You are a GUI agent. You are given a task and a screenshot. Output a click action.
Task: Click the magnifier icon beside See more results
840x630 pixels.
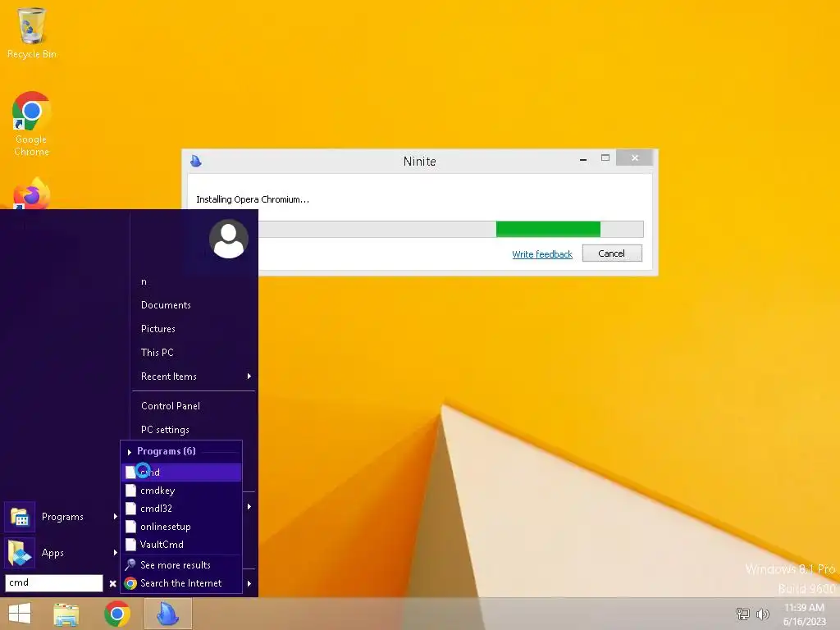(130, 564)
